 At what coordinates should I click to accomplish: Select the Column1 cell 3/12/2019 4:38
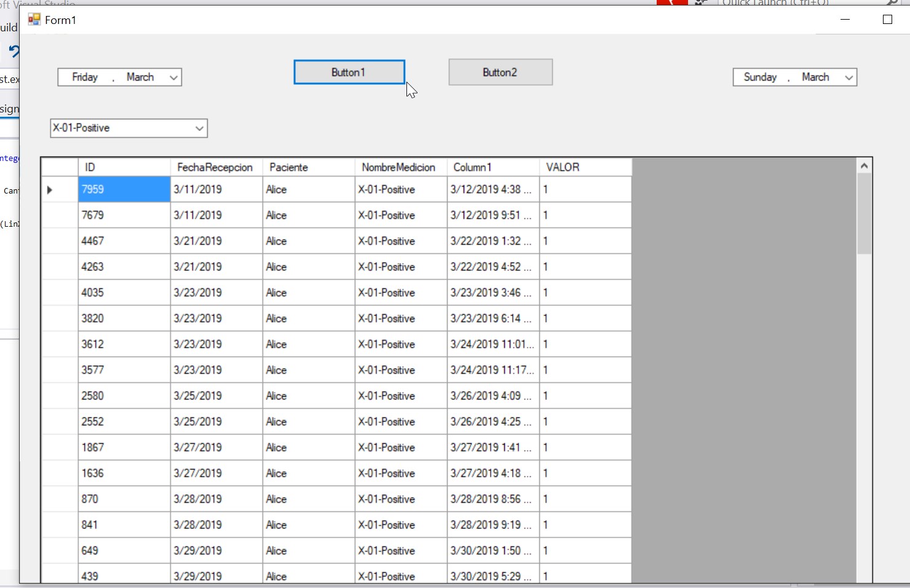[x=493, y=189]
